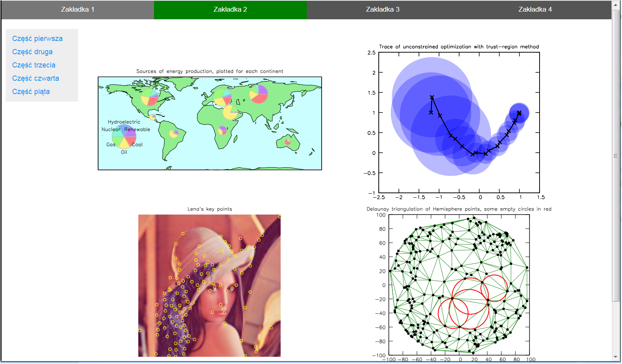The image size is (622, 364).
Task: Open the Zakładka 3 tab
Action: pyautogui.click(x=382, y=10)
